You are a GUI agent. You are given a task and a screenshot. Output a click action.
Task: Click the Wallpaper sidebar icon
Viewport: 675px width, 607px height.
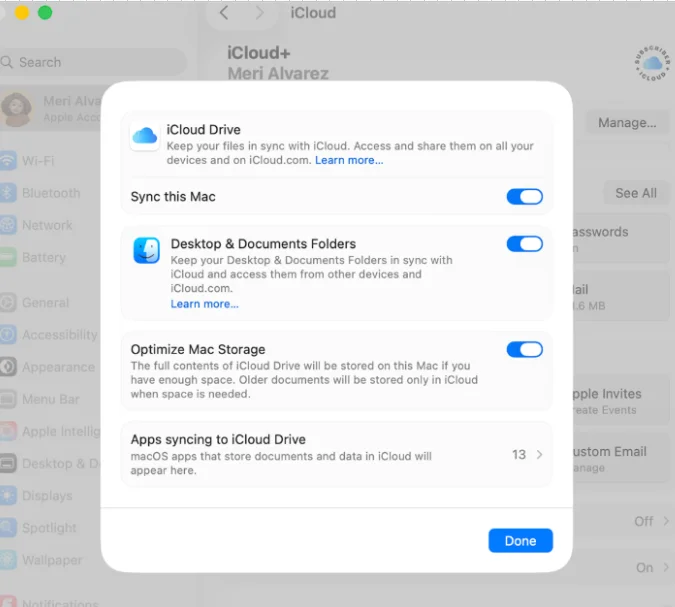(8, 560)
